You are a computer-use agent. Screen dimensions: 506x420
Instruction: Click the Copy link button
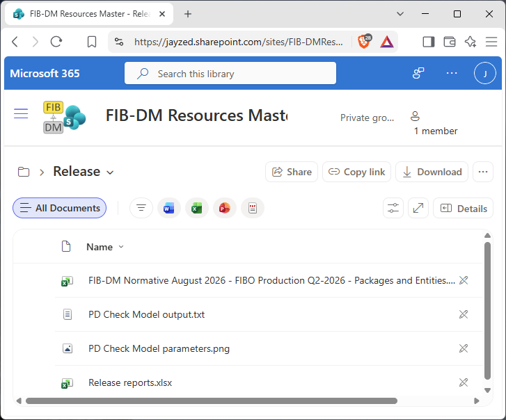pos(356,172)
